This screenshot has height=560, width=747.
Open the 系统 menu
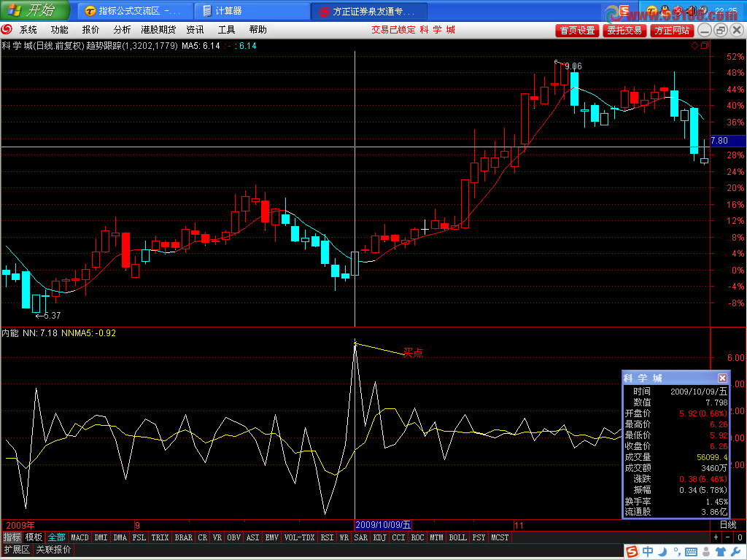click(x=28, y=29)
